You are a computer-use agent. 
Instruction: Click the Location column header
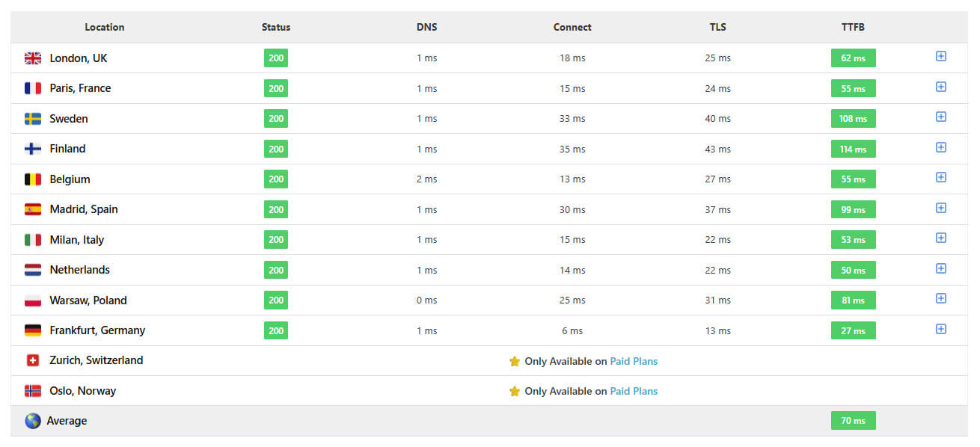click(x=105, y=27)
